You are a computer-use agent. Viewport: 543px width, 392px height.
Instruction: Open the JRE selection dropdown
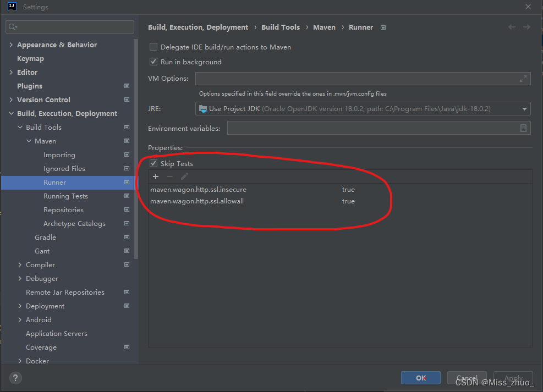coord(524,108)
